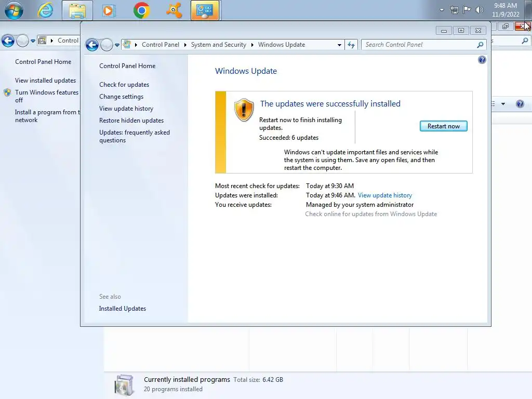Open recent pages dropdown in Windows Update

117,45
